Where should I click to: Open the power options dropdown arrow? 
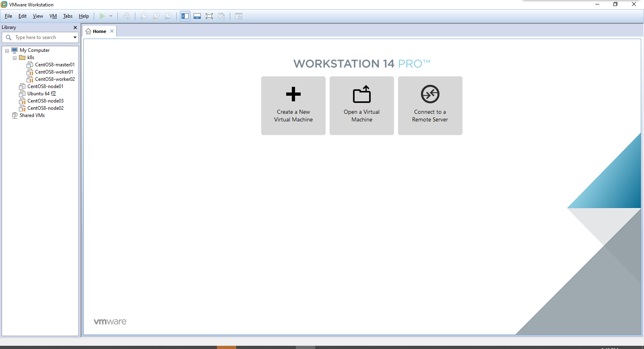[x=111, y=16]
